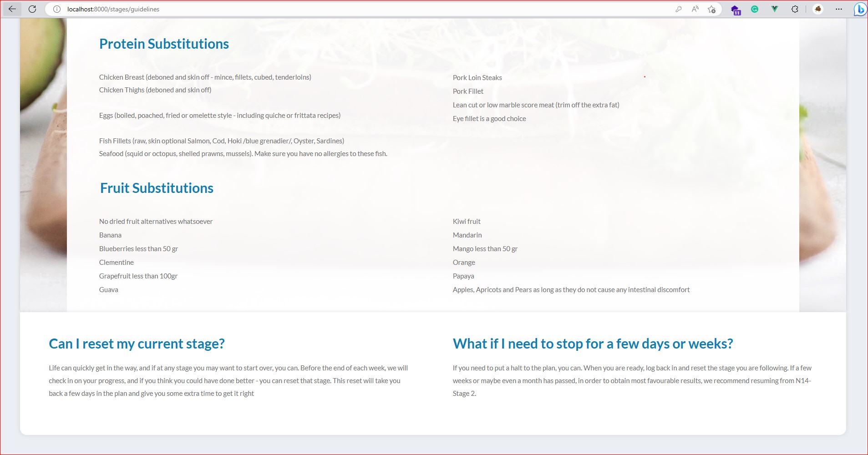Click the 'Can I reset my current stage?' heading

(x=137, y=344)
